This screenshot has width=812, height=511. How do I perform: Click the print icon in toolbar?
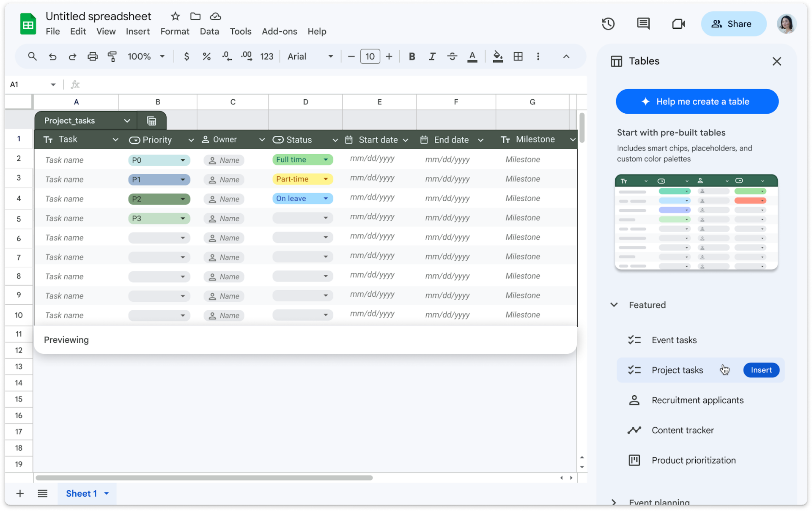[93, 56]
